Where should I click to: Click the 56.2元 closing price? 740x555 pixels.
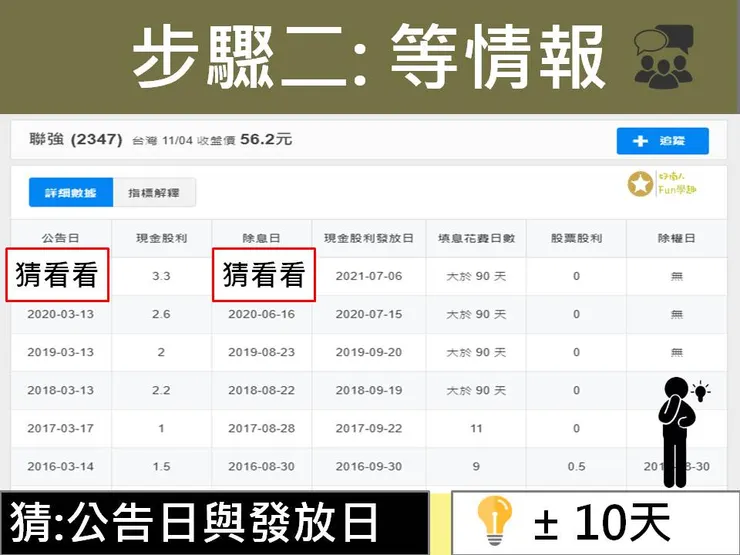pyautogui.click(x=266, y=139)
